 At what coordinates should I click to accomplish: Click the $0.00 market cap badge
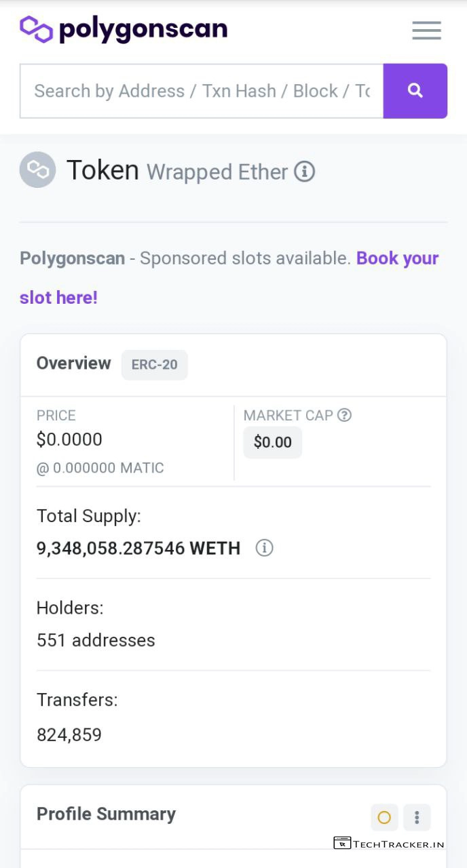click(x=272, y=442)
